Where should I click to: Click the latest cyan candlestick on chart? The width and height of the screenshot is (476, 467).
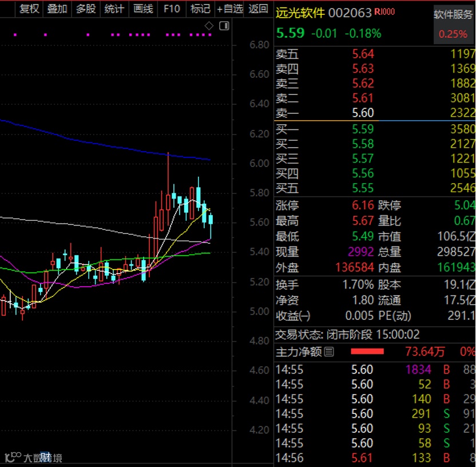[211, 224]
